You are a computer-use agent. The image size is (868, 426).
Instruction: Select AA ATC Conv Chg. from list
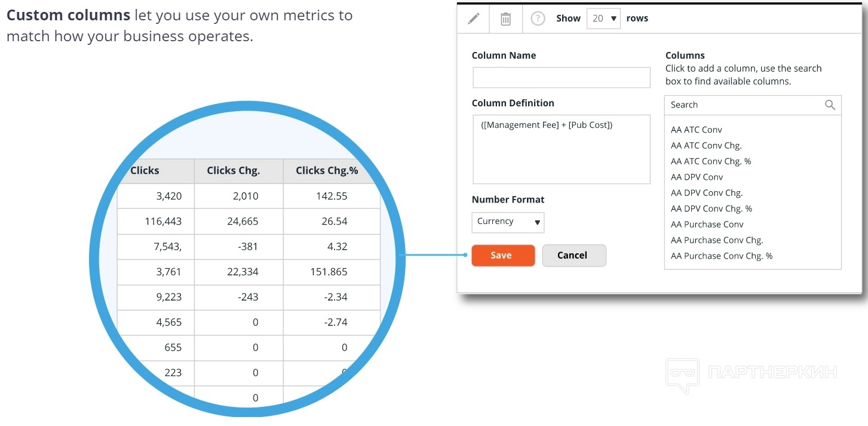[706, 145]
